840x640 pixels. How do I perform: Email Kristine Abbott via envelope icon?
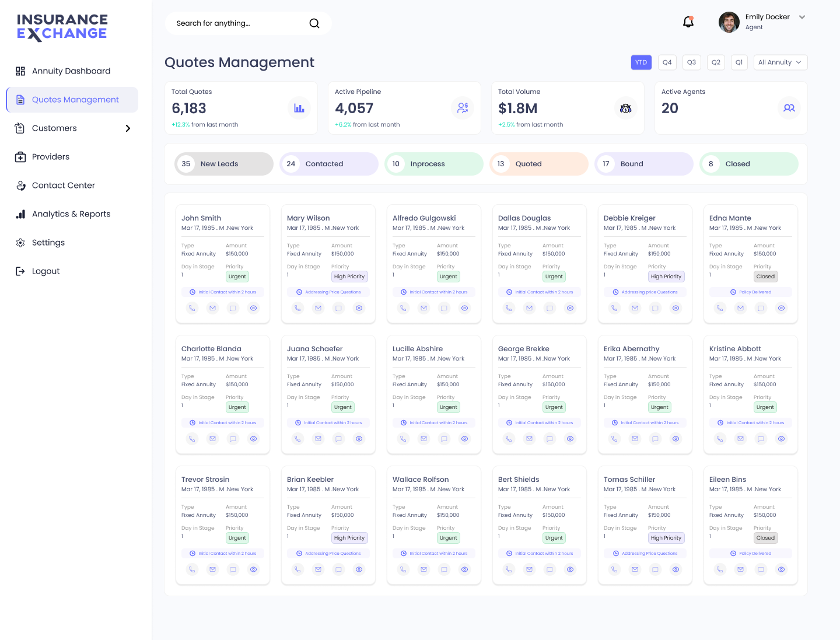740,439
